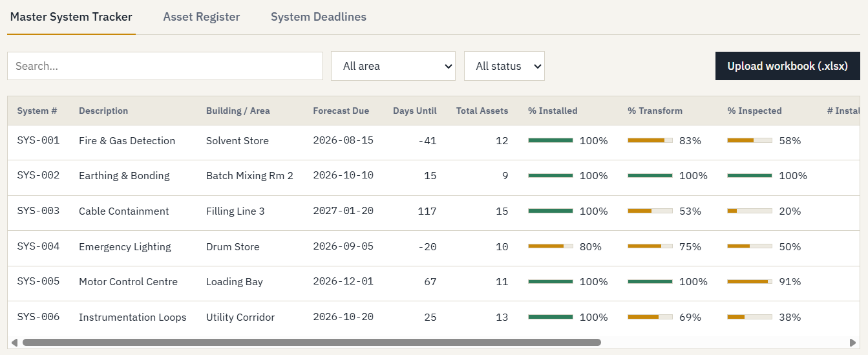Click SYS-001's 83% Transform progress bar
Image resolution: width=868 pixels, height=355 pixels.
[650, 140]
